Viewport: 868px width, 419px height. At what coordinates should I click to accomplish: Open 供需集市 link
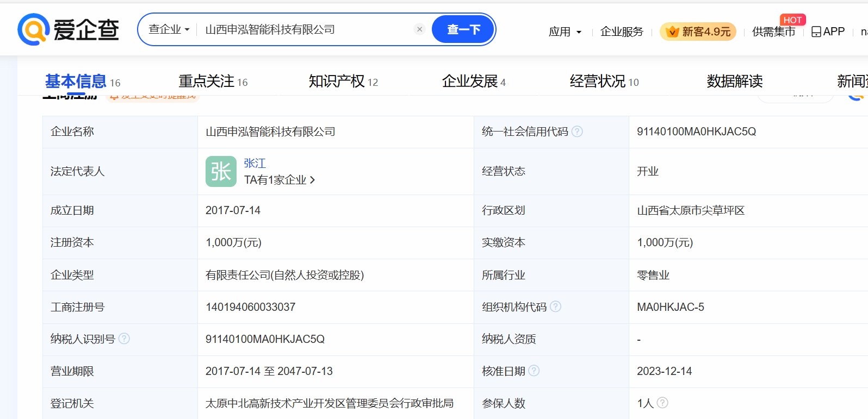click(773, 32)
